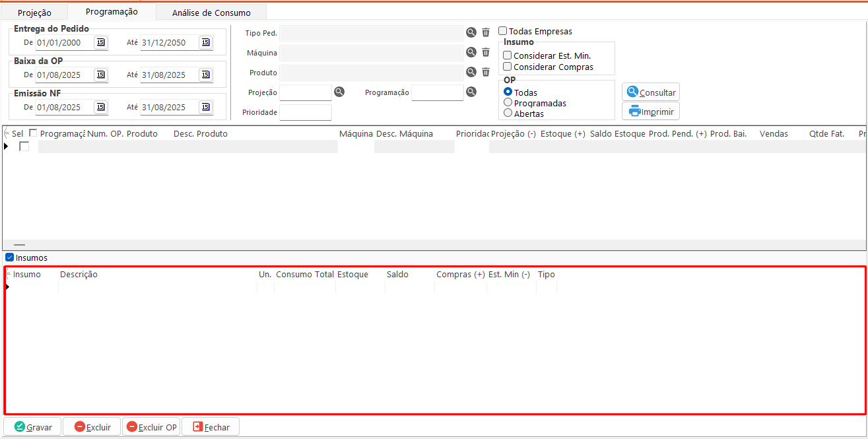Open the Análise de Consumo tab
This screenshot has width=868, height=439.
coord(211,13)
